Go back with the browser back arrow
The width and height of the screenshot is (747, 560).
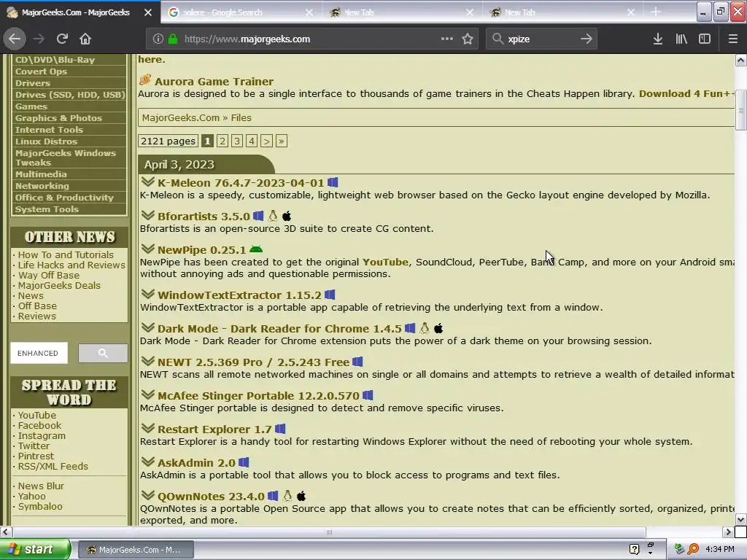click(15, 39)
